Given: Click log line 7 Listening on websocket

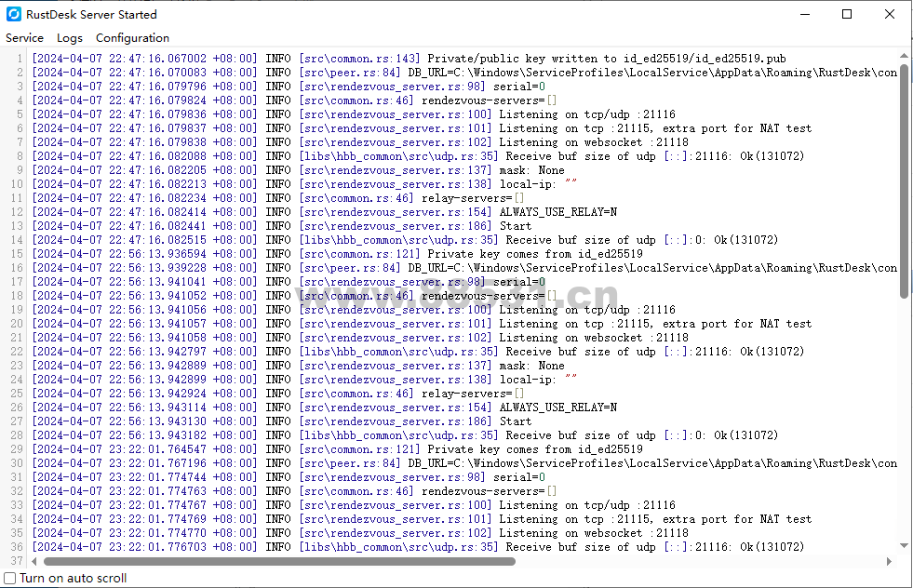Looking at the screenshot, I should [x=360, y=142].
